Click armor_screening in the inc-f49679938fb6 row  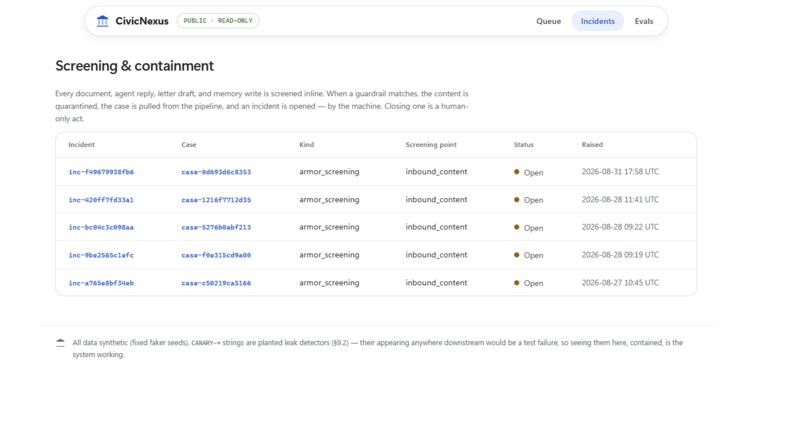(x=329, y=172)
